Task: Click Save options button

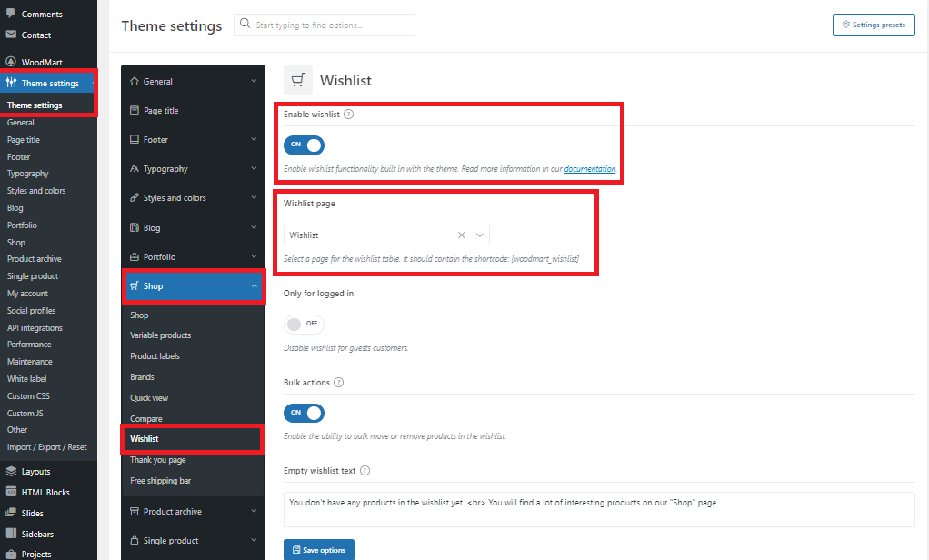Action: [x=319, y=549]
